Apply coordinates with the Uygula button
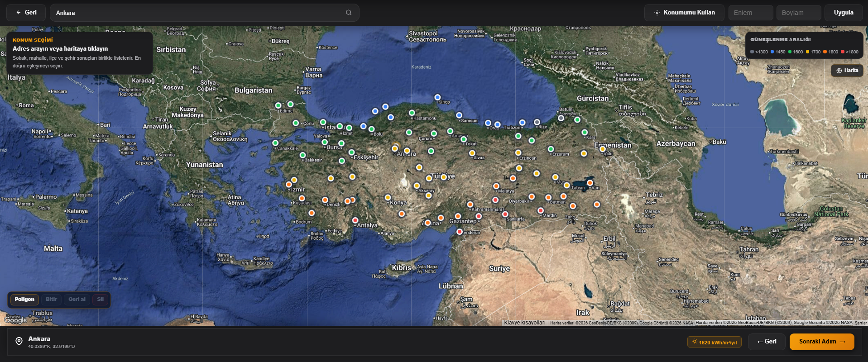The width and height of the screenshot is (868, 362). pyautogui.click(x=844, y=13)
